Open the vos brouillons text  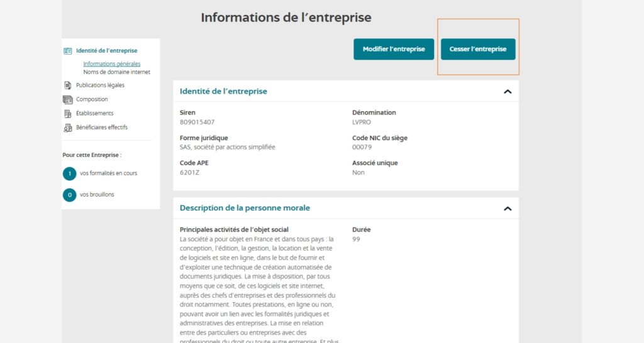click(97, 195)
